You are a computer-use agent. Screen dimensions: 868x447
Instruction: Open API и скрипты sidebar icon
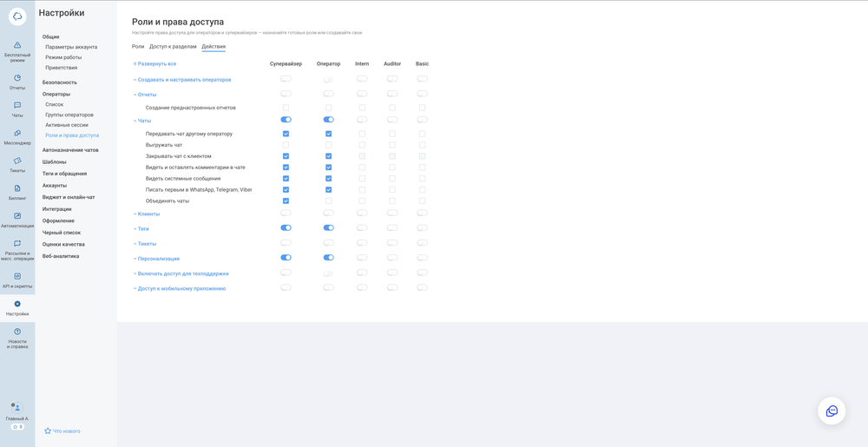(x=17, y=279)
